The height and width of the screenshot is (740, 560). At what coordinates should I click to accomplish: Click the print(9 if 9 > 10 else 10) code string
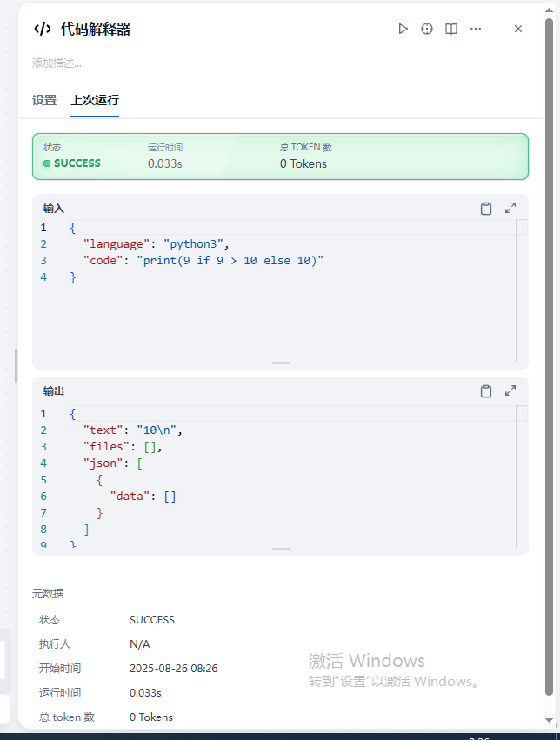coord(230,261)
